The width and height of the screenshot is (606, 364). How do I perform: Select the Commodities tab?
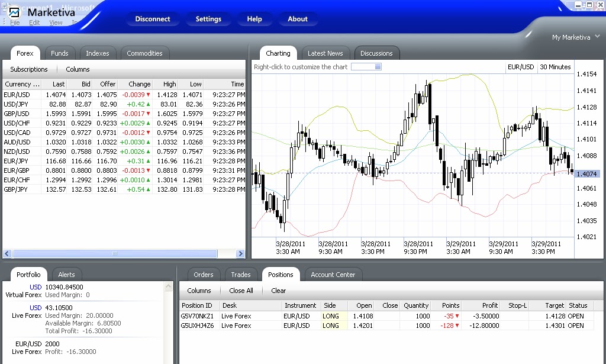click(x=144, y=53)
